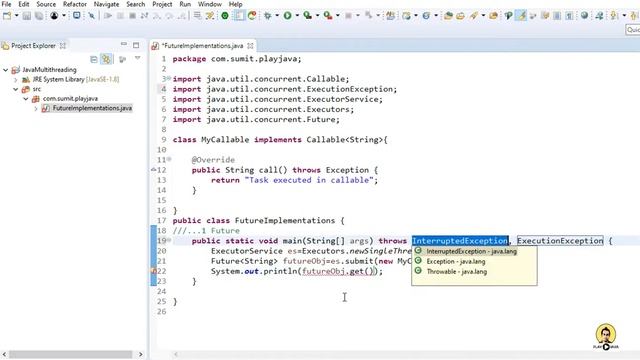
Task: Click the Open Type icon
Action: pyautogui.click(x=448, y=16)
